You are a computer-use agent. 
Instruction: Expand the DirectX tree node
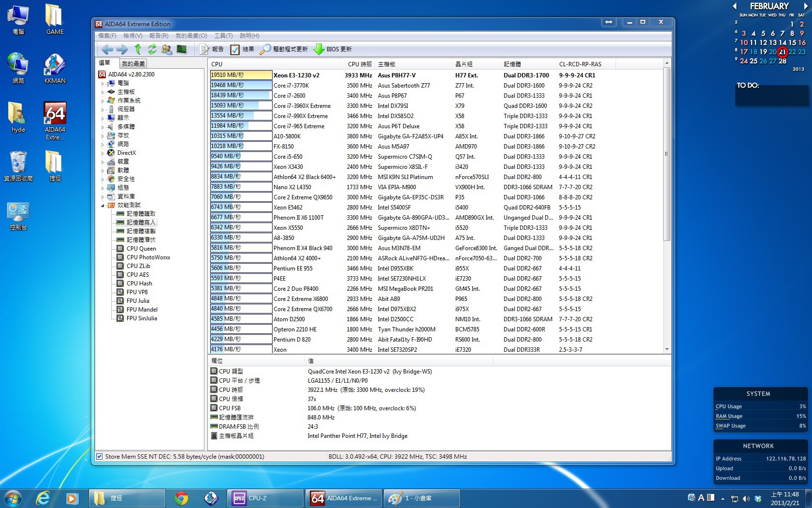(x=102, y=153)
